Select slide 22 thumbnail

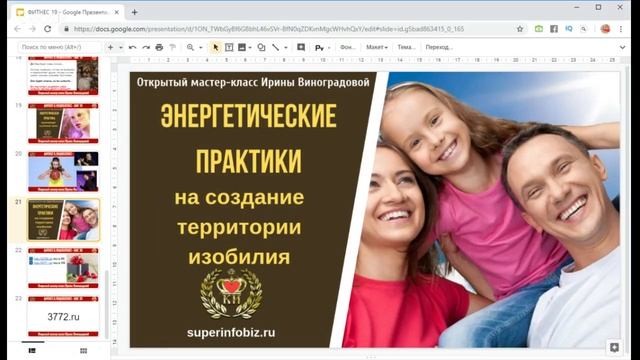click(63, 268)
